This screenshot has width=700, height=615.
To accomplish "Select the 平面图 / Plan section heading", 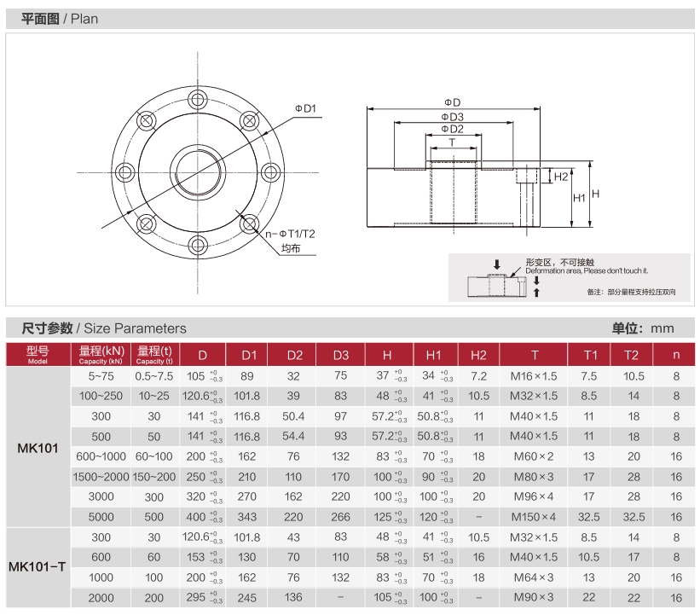I will coord(59,19).
